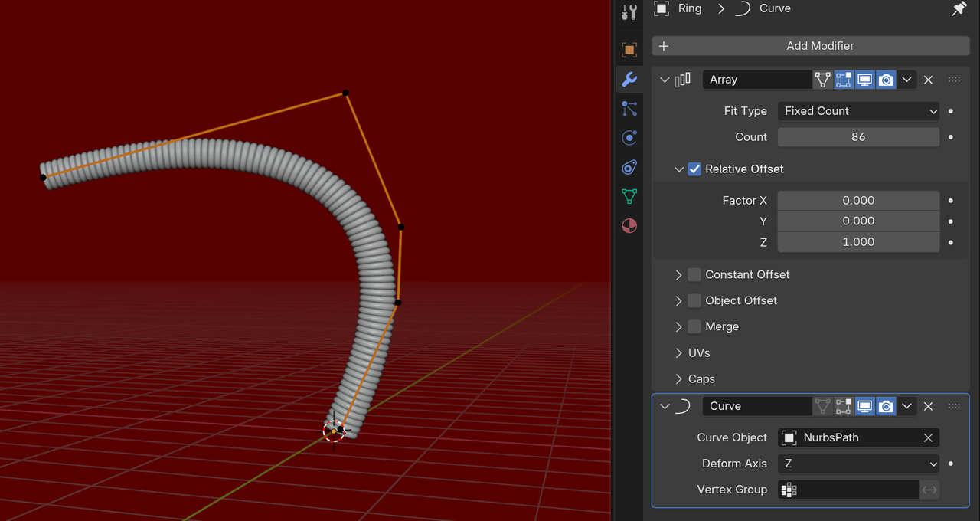Open the Physics Properties tab
Image resolution: width=980 pixels, height=521 pixels.
coord(629,137)
